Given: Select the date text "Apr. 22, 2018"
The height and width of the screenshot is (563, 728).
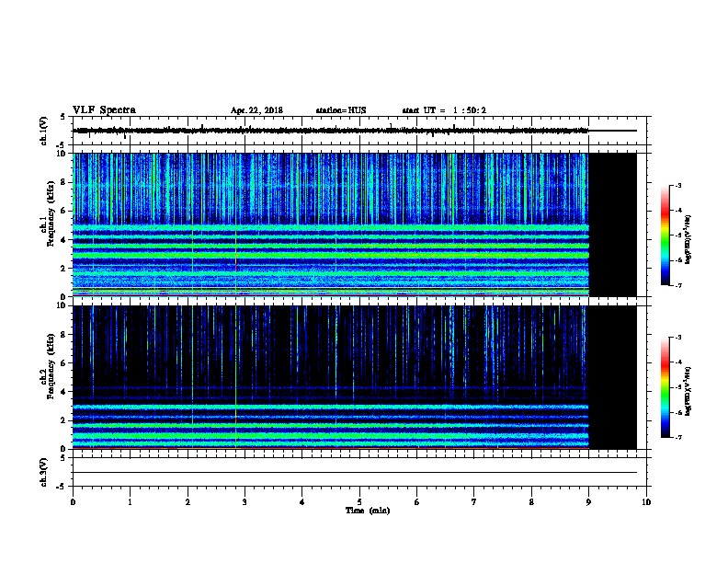Looking at the screenshot, I should (x=256, y=110).
